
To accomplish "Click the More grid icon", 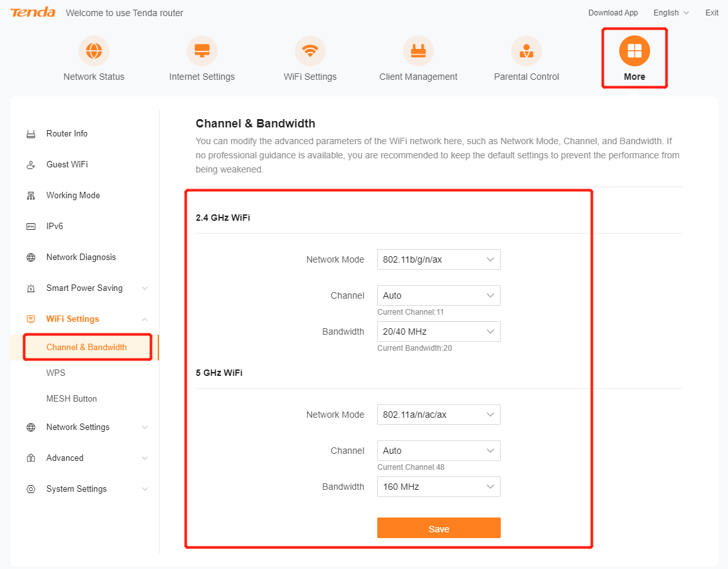I will pyautogui.click(x=634, y=51).
